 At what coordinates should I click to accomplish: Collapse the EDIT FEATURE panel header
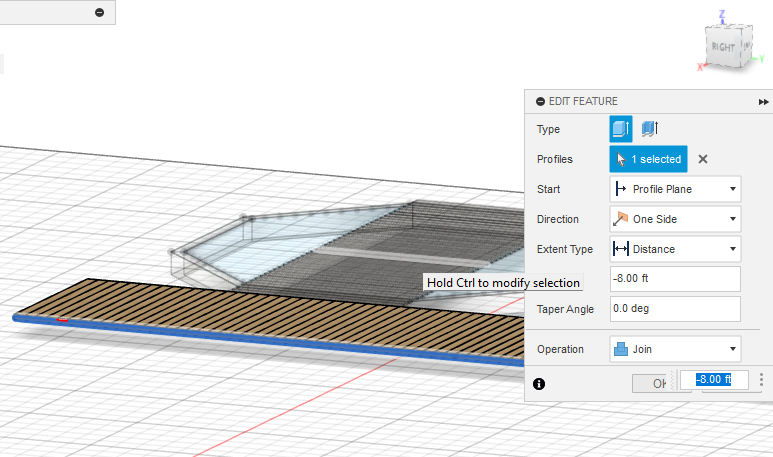point(540,102)
